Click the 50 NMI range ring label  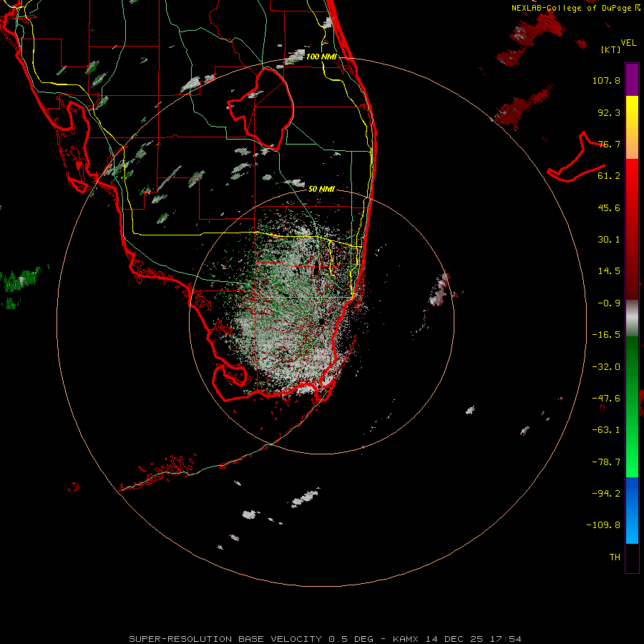click(x=321, y=189)
